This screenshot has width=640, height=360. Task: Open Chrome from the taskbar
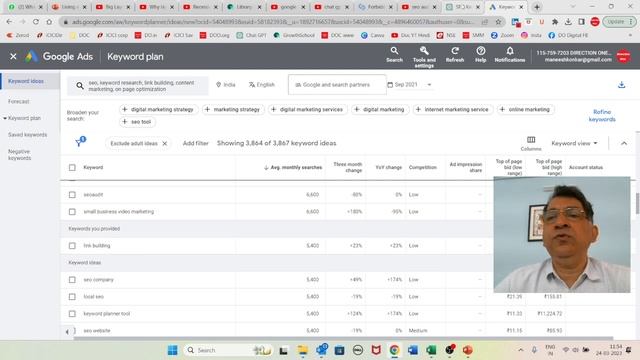[394, 350]
